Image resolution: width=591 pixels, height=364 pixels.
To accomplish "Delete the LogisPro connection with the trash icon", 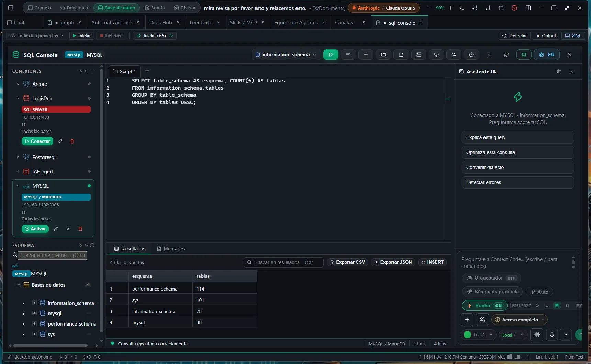I will click(x=72, y=141).
